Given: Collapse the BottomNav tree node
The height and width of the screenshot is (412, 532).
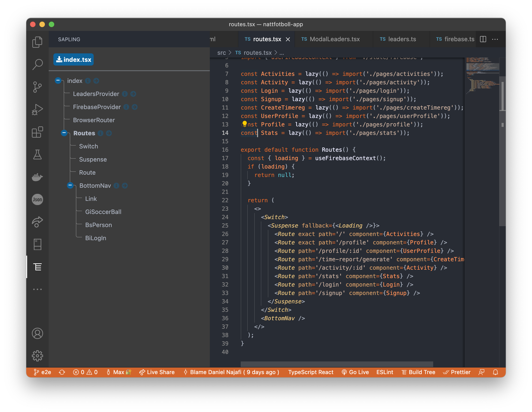Looking at the screenshot, I should [x=70, y=185].
